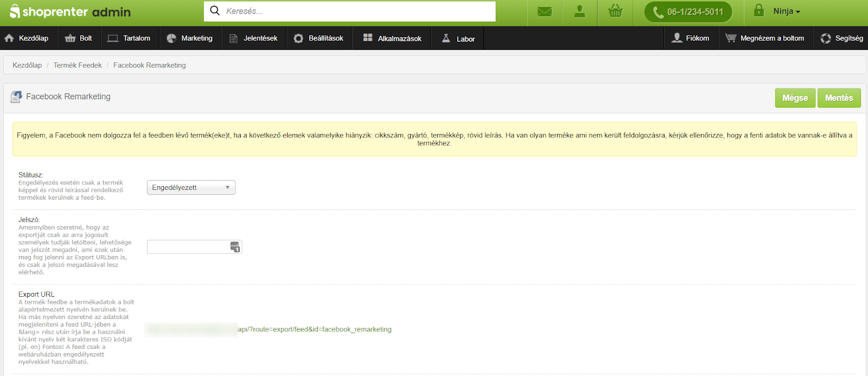The height and width of the screenshot is (376, 868).
Task: Open the shopping basket icon in header
Action: 615,11
